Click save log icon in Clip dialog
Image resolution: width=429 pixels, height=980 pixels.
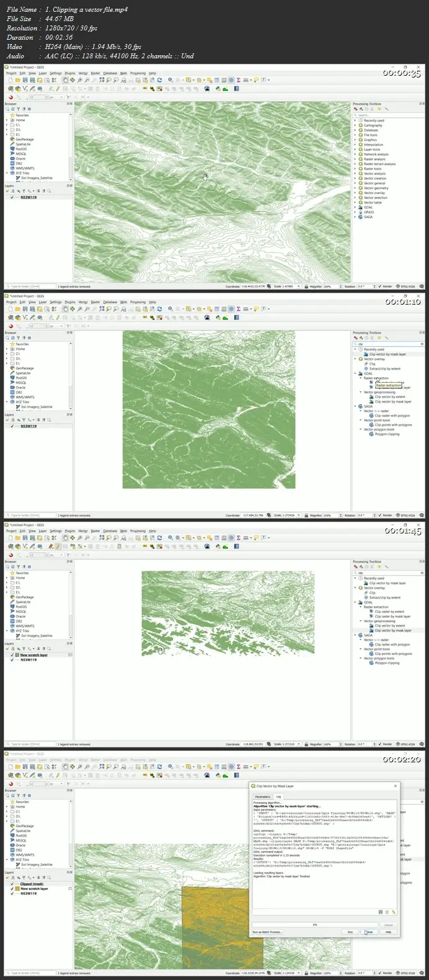[x=380, y=912]
